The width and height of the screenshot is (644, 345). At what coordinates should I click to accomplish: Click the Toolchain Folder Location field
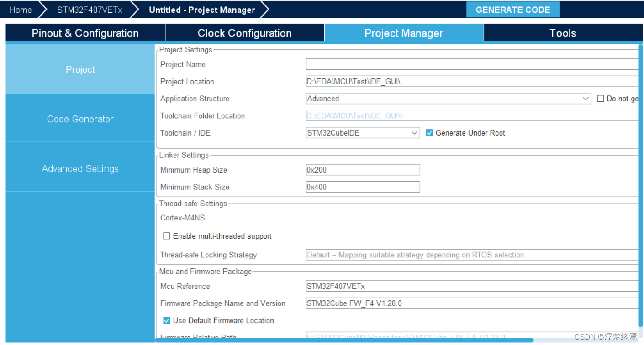coord(472,116)
